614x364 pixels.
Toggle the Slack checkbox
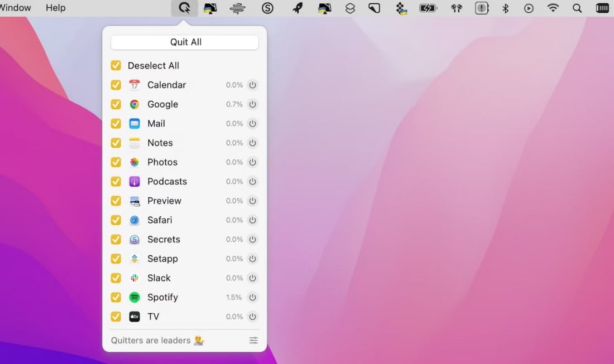point(116,278)
